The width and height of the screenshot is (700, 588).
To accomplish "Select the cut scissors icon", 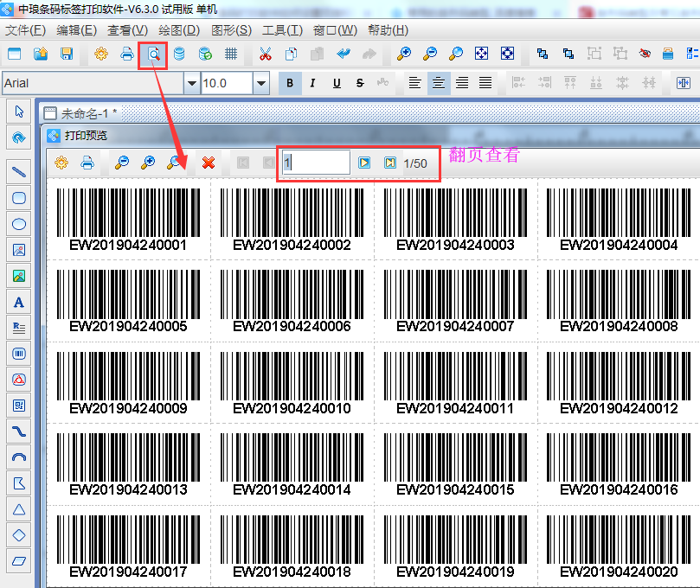I will coord(266,54).
